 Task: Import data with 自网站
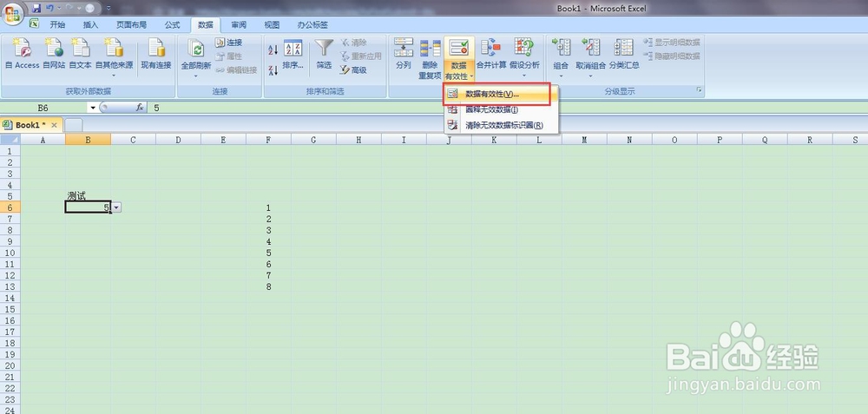point(54,54)
